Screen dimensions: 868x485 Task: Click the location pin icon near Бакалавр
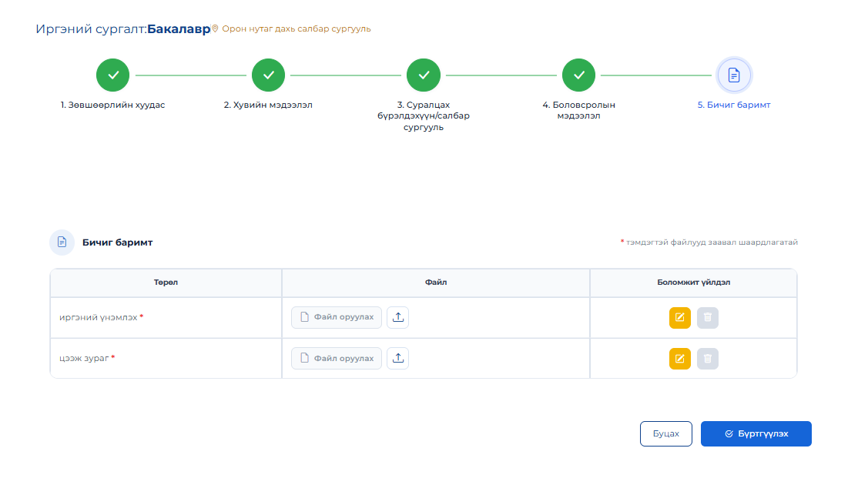point(216,28)
